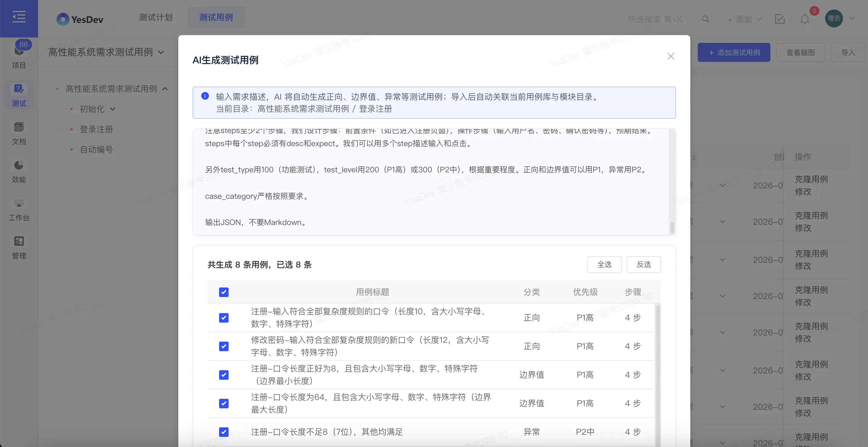Click the 操作 column header in background table
Viewport: 868px width, 447px height.
pos(803,157)
